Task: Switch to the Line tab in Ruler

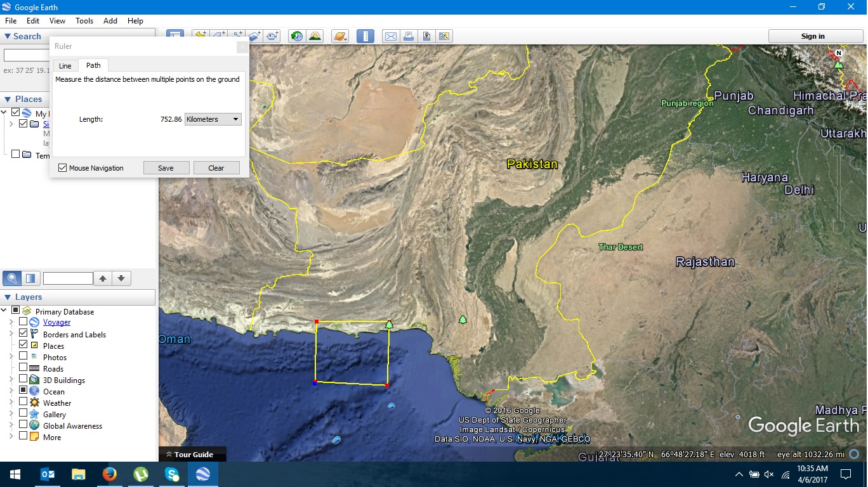Action: (x=65, y=66)
